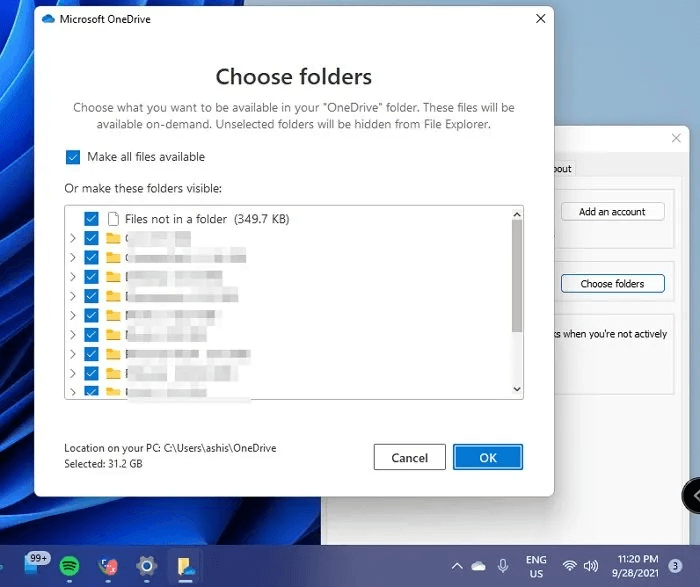Uncheck the first folder's checkbox in list
The image size is (700, 587).
point(92,238)
